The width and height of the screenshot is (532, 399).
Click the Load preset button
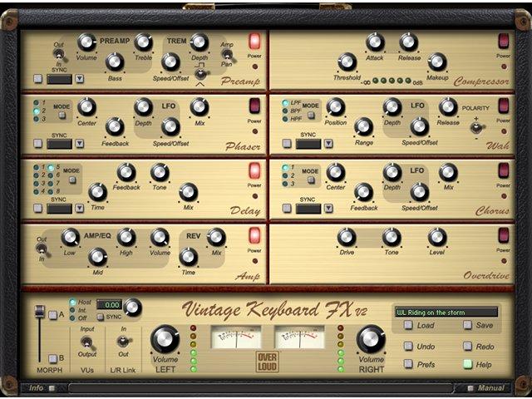[x=408, y=325]
